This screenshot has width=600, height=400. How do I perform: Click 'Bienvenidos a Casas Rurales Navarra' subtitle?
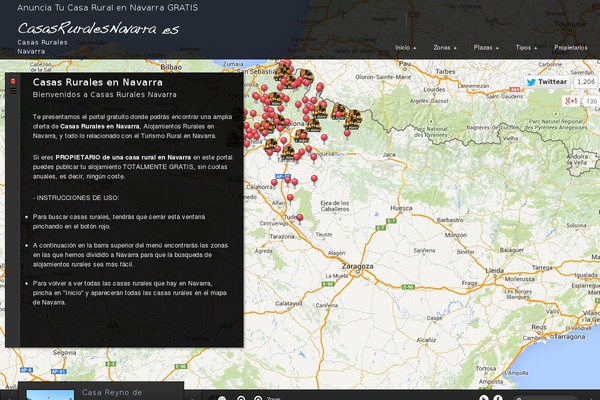(x=104, y=95)
